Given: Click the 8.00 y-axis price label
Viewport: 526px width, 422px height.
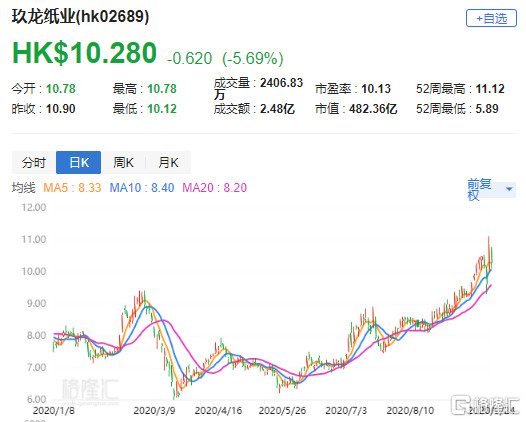Looking at the screenshot, I should [36, 335].
